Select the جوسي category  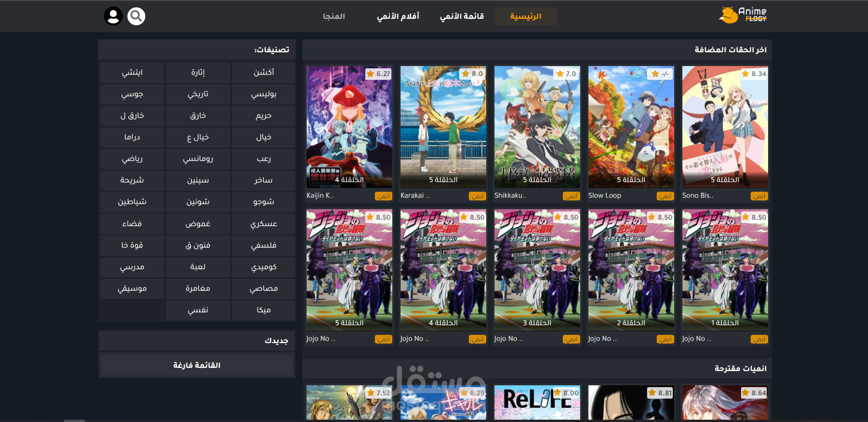click(x=132, y=94)
